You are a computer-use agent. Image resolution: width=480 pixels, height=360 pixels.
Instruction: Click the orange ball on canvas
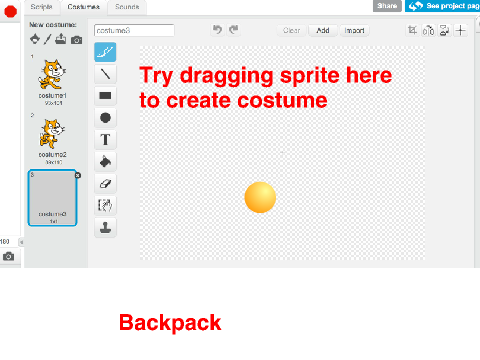260,197
